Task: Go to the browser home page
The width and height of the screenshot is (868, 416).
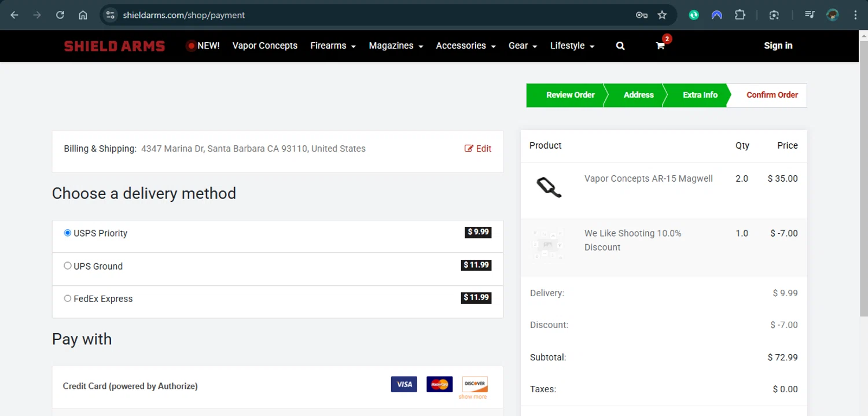Action: pyautogui.click(x=83, y=15)
